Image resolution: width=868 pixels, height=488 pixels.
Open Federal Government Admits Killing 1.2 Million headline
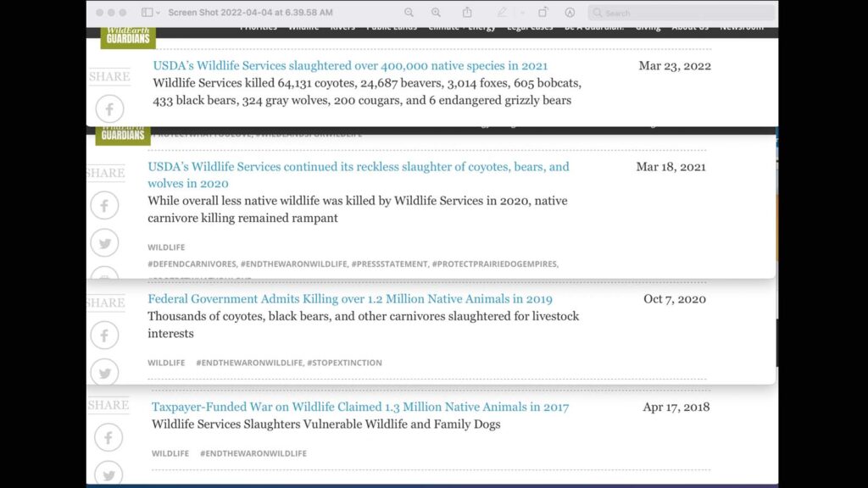click(x=350, y=299)
